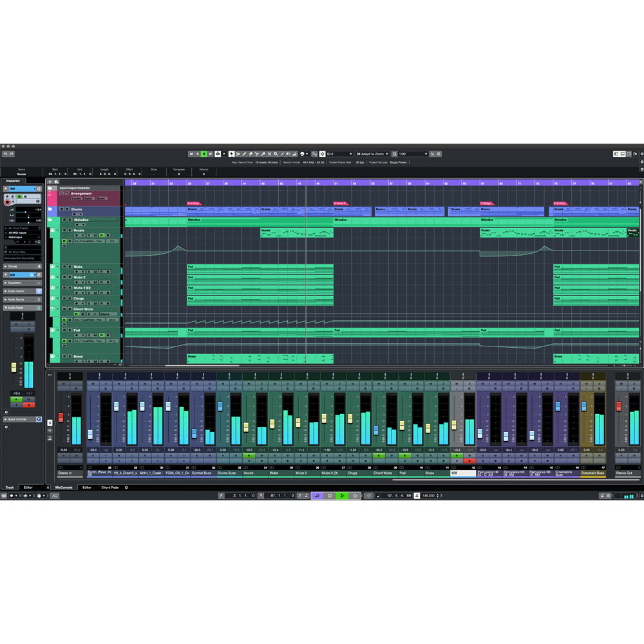Click the Stereo Out channel red fader
This screenshot has width=644, height=644.
618,406
